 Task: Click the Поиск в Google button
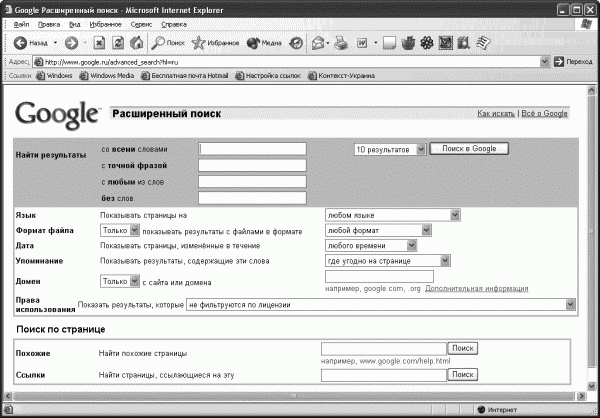pos(469,149)
